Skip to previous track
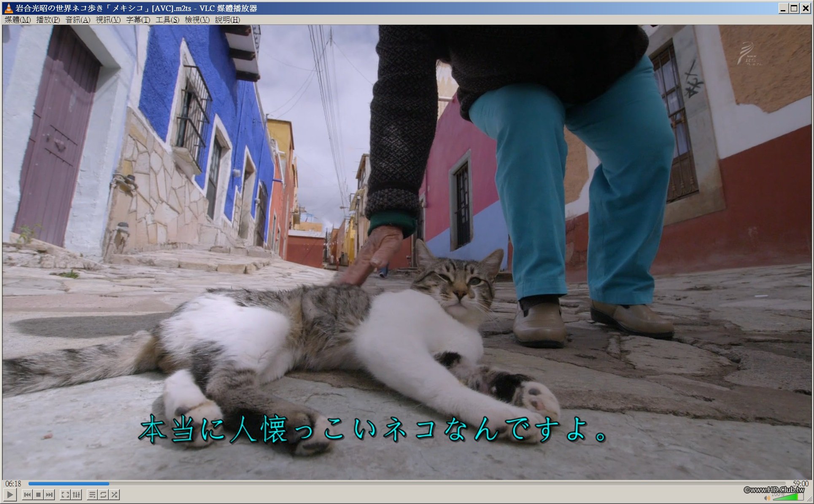This screenshot has height=504, width=814. click(27, 495)
